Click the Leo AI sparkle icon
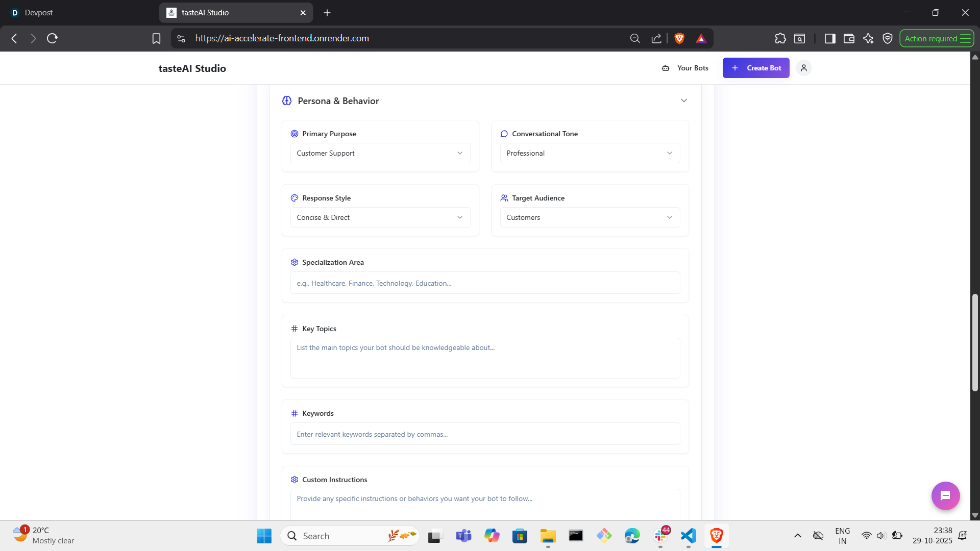Screen dimensions: 980x551 pos(868,38)
